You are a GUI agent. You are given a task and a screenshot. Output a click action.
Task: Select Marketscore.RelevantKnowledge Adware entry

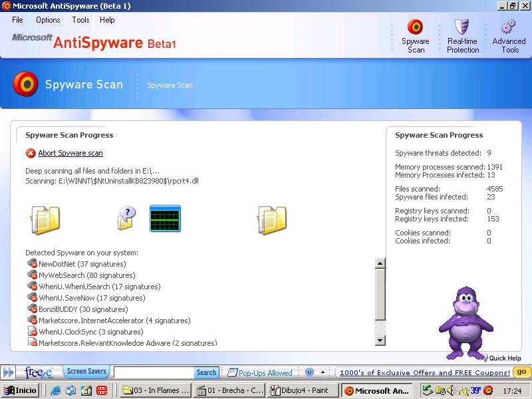(128, 342)
